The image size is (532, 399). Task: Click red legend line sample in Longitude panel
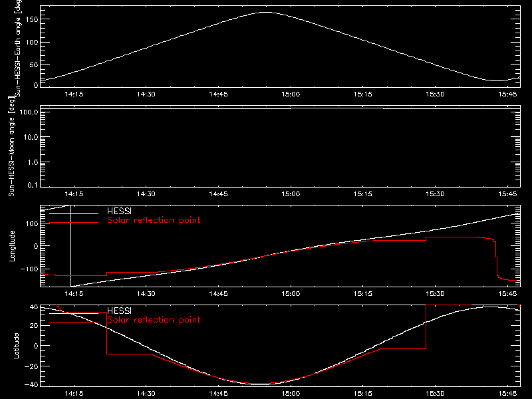click(74, 223)
